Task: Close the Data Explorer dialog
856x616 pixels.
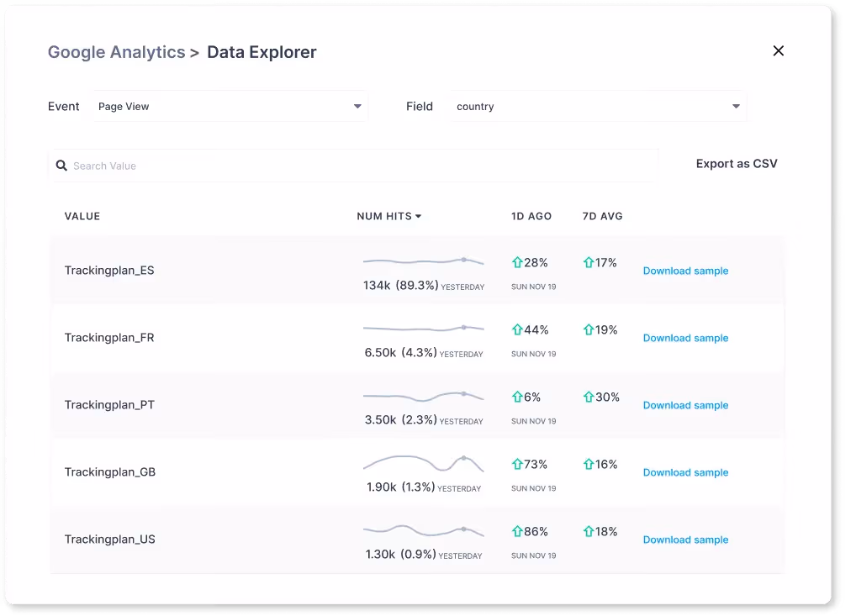Action: (x=779, y=50)
